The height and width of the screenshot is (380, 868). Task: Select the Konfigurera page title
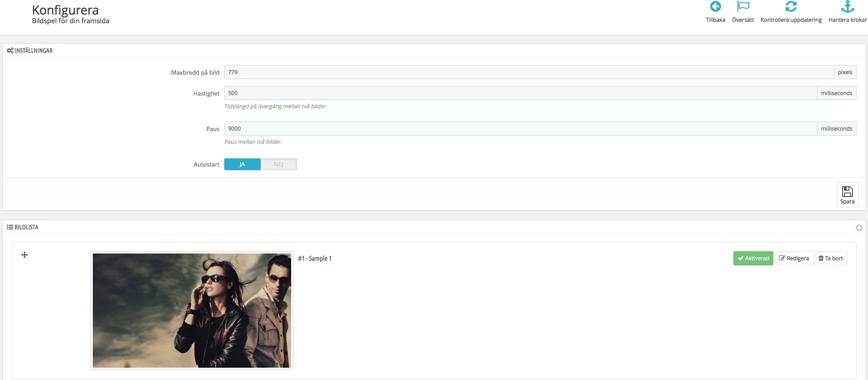[65, 10]
